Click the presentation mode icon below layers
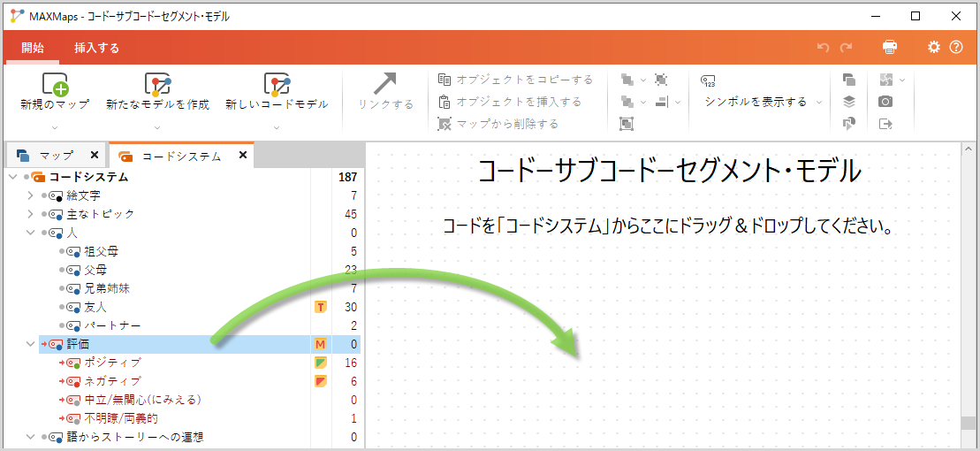The image size is (980, 451). click(x=848, y=123)
